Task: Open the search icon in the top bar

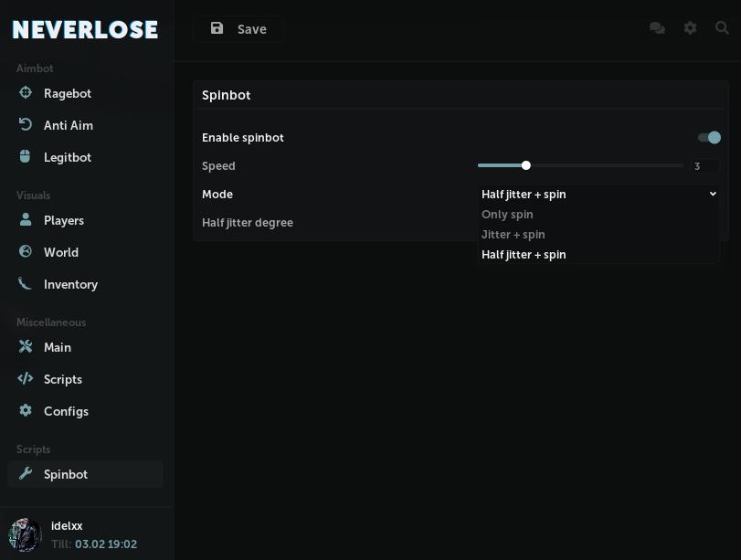Action: [x=722, y=28]
